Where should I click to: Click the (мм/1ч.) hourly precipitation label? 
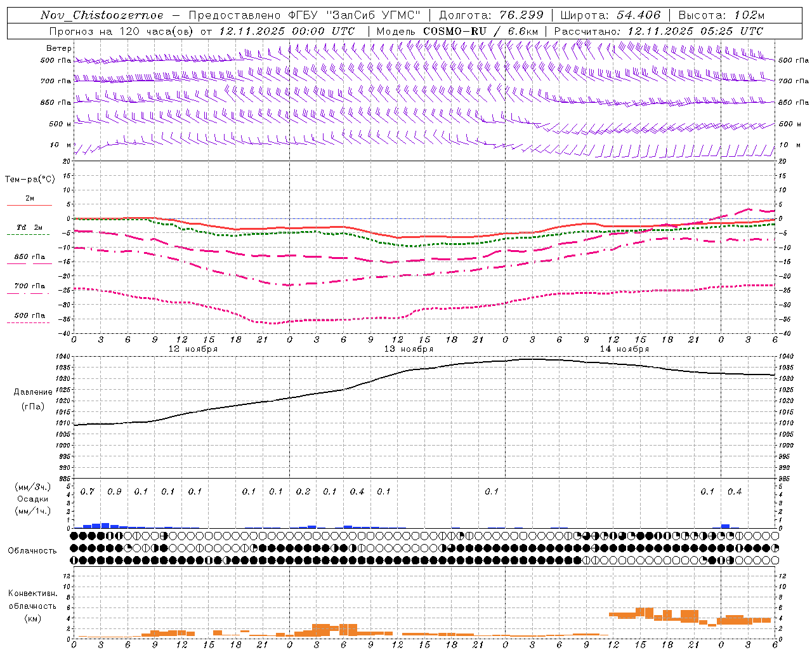click(x=33, y=511)
